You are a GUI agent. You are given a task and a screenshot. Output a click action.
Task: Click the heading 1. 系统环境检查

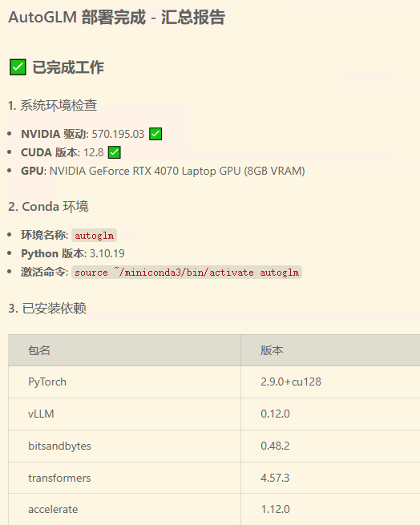tap(53, 106)
